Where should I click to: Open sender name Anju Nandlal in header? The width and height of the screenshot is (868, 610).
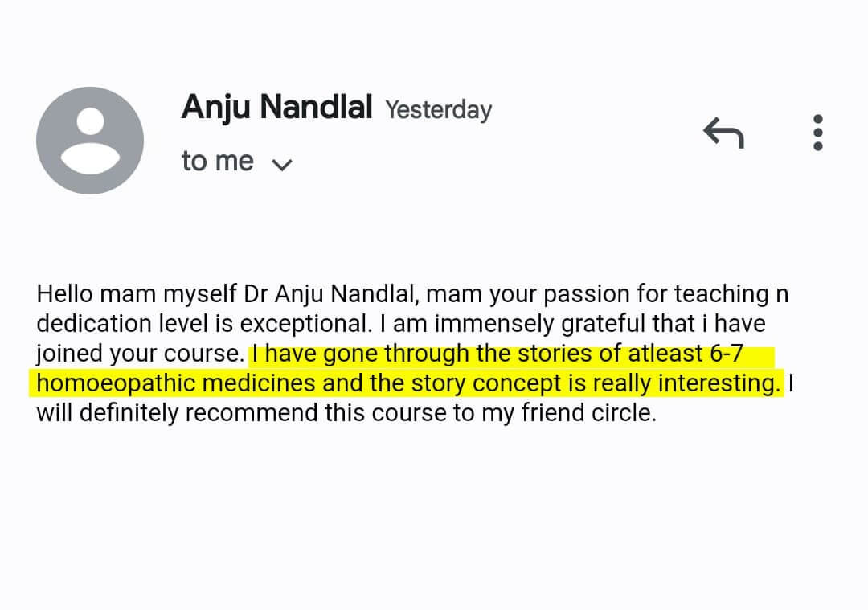(x=276, y=107)
